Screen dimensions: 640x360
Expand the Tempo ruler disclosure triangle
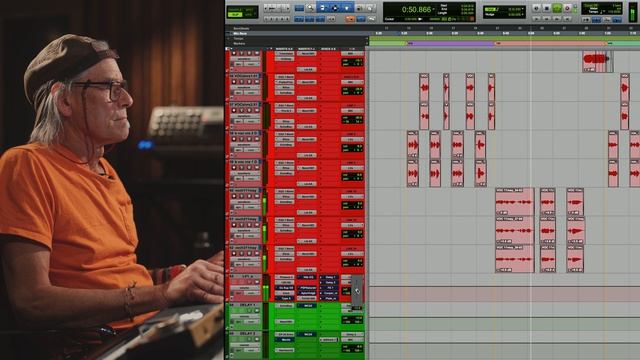click(228, 38)
